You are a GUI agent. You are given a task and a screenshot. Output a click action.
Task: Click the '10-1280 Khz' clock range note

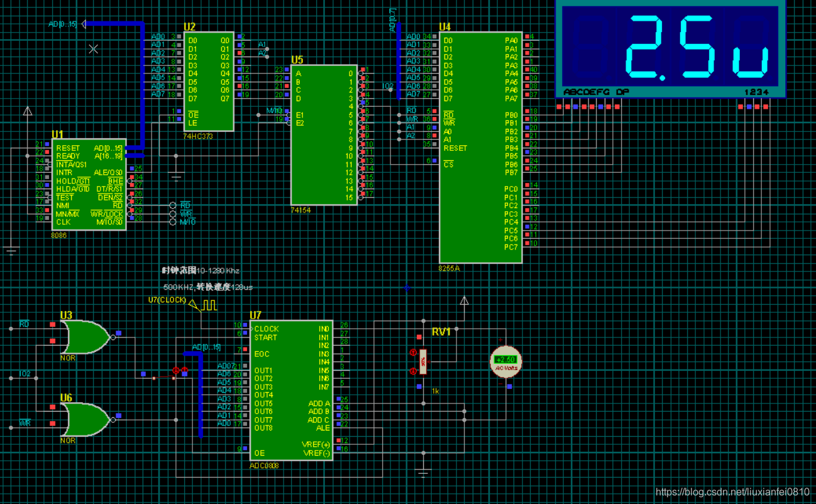click(x=218, y=271)
